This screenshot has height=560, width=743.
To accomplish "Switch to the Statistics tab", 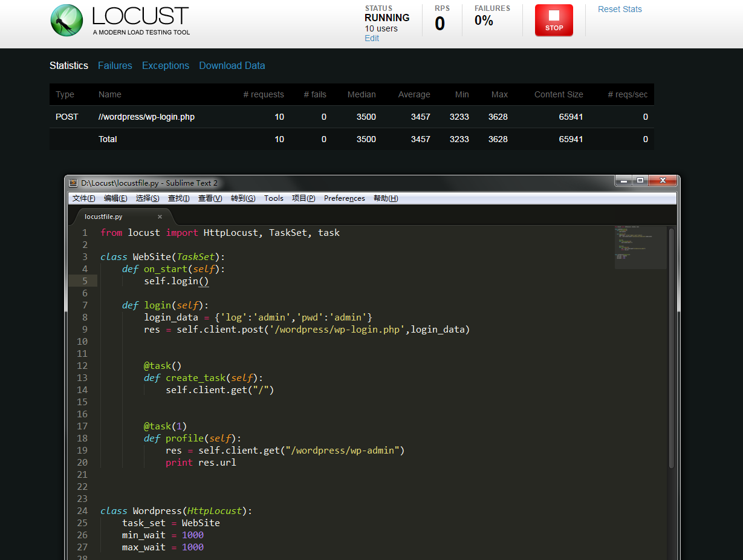I will point(69,65).
